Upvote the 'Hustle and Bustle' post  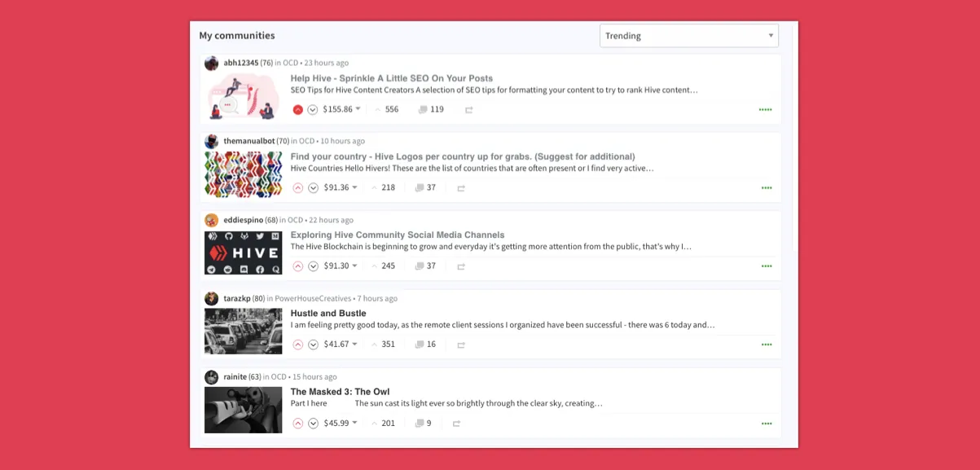[x=298, y=344]
